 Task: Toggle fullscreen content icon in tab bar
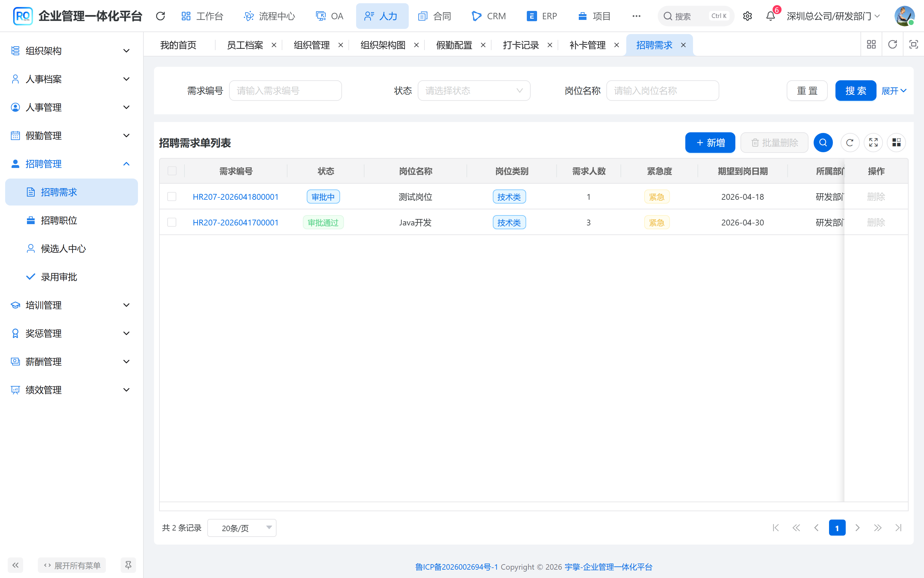[x=913, y=45]
